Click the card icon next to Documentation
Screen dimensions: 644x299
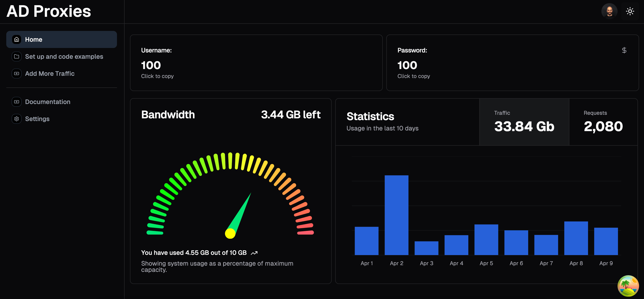tap(16, 102)
